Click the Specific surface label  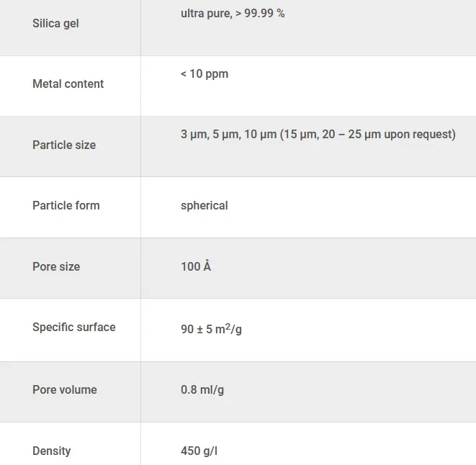(x=73, y=328)
